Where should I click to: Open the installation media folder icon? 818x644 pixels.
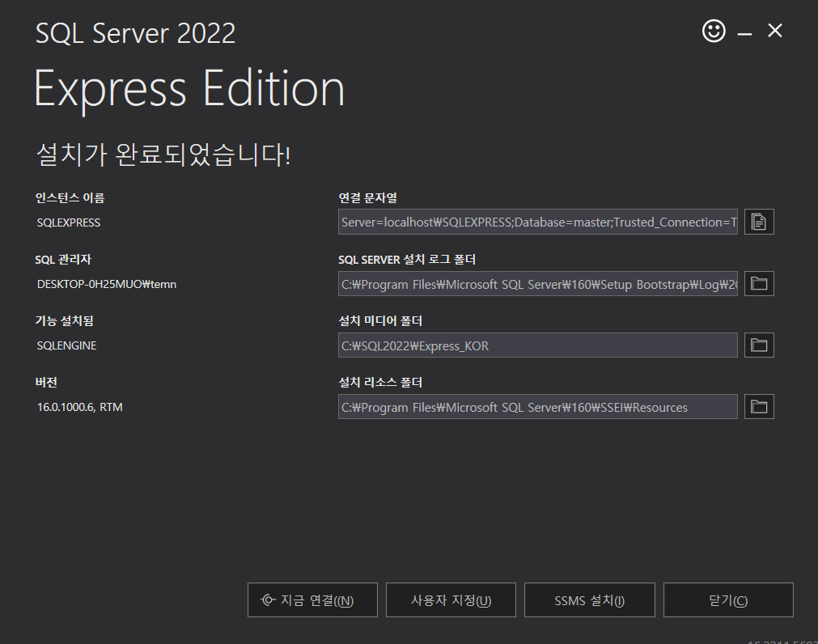(x=758, y=345)
